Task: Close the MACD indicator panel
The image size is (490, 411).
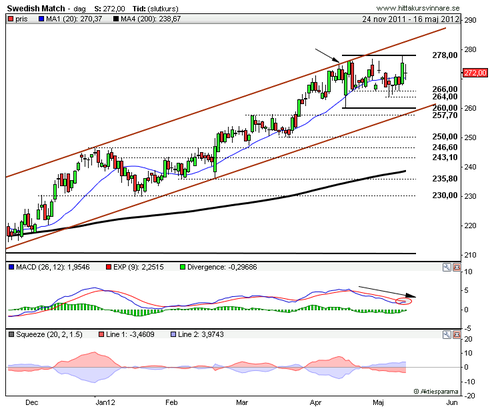Action: click(x=456, y=267)
